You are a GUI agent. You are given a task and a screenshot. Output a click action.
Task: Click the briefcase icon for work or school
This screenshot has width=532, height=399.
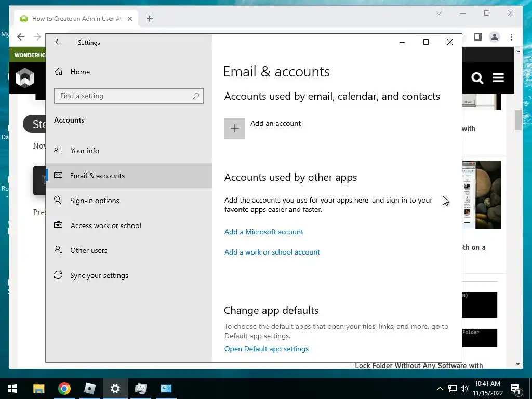coord(58,224)
